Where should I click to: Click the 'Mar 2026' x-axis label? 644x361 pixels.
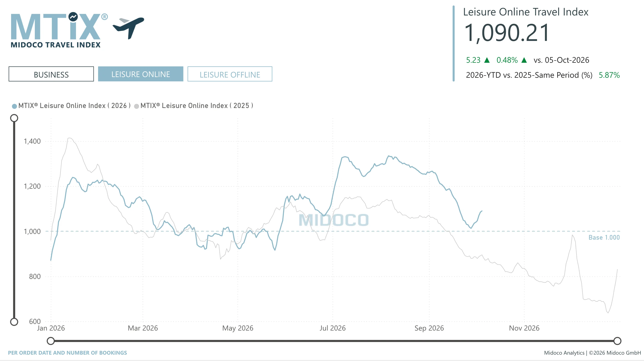143,328
